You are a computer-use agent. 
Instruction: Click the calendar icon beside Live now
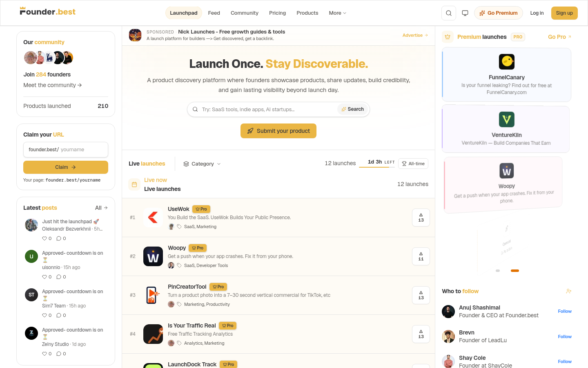coord(134,184)
